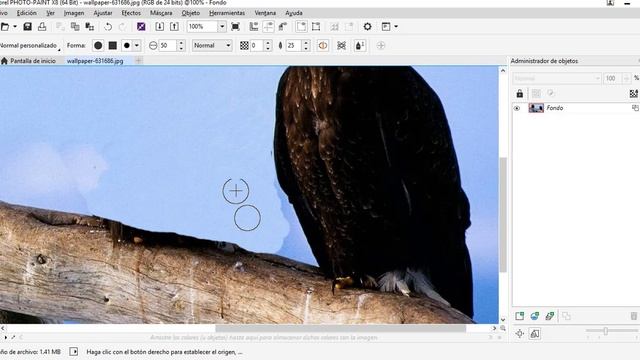Click the full-screen preview icon
The image size is (640, 360).
[236, 27]
